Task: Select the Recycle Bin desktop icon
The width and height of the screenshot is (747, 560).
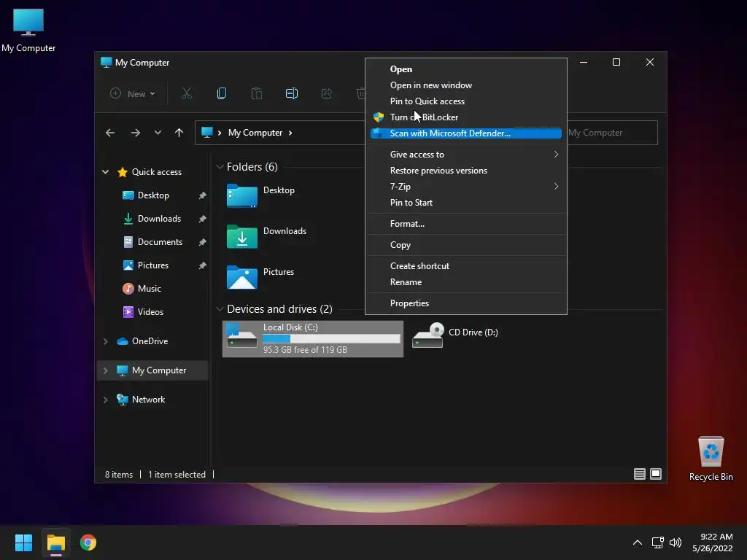Action: point(711,458)
